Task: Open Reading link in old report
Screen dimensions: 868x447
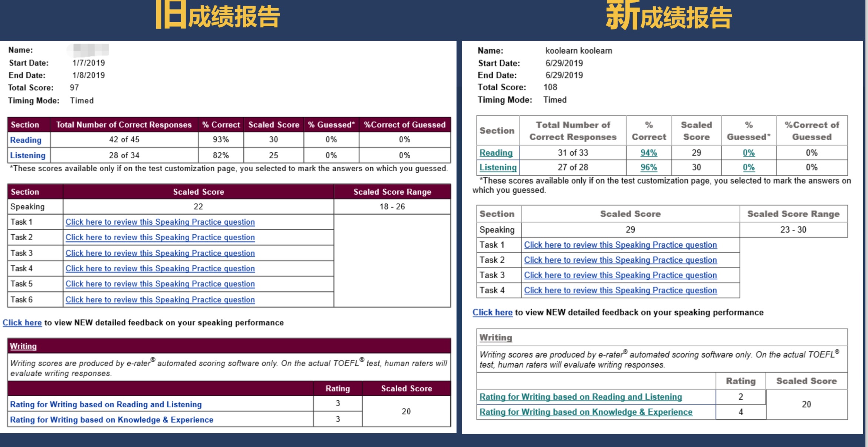Action: [x=26, y=140]
